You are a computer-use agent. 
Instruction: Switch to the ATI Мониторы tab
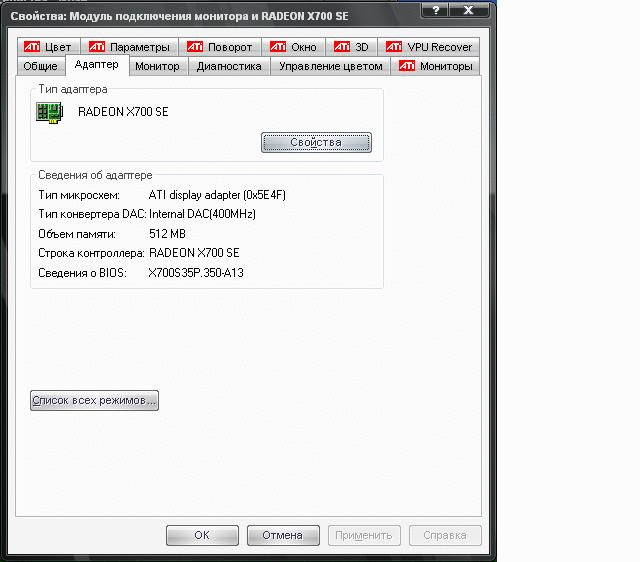(x=436, y=66)
